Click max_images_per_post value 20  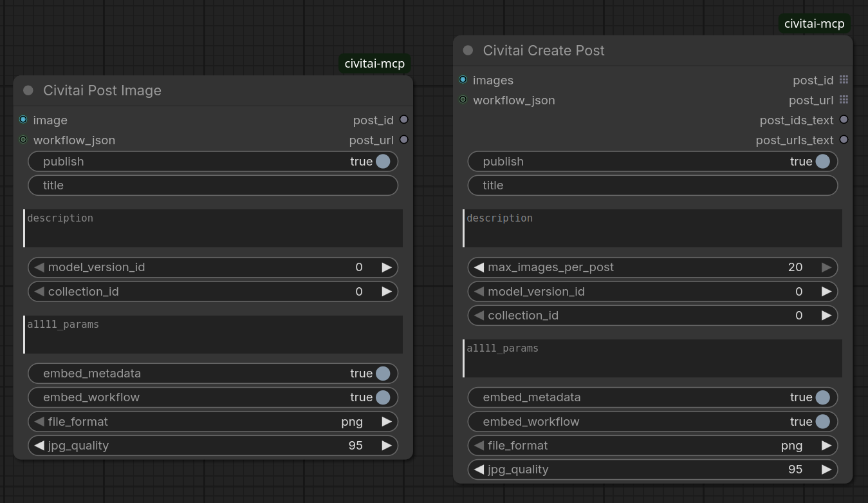[x=795, y=267]
